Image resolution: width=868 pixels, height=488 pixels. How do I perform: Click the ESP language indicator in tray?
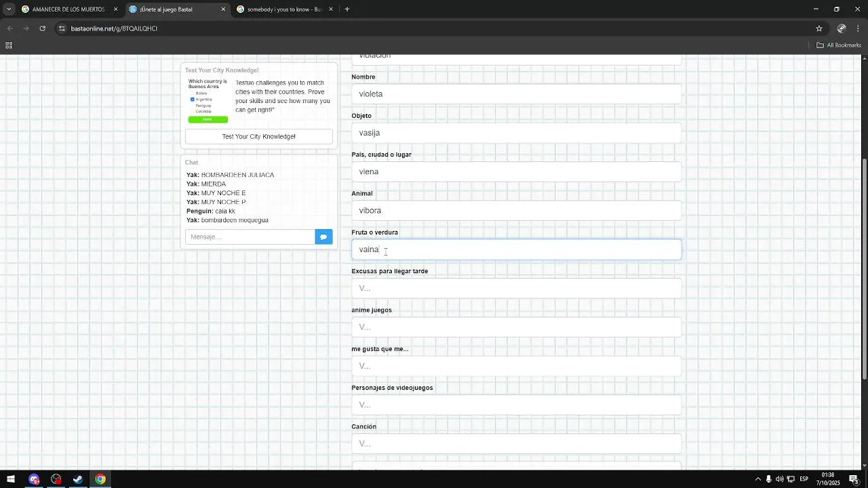pyautogui.click(x=804, y=479)
